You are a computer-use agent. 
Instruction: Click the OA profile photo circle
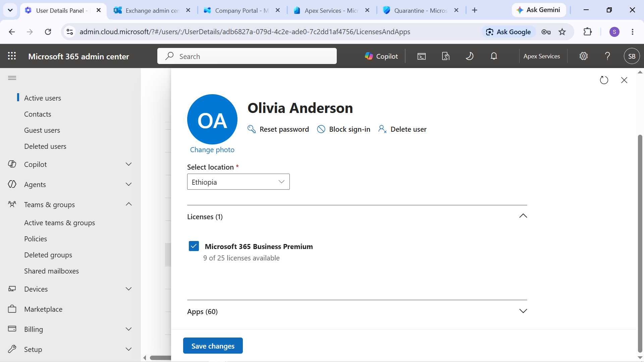212,119
